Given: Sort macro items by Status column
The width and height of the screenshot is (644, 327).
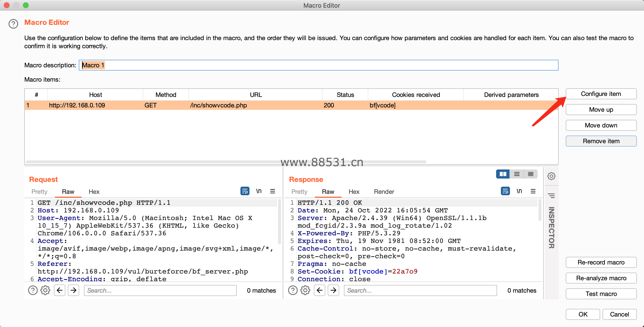Looking at the screenshot, I should tap(345, 95).
